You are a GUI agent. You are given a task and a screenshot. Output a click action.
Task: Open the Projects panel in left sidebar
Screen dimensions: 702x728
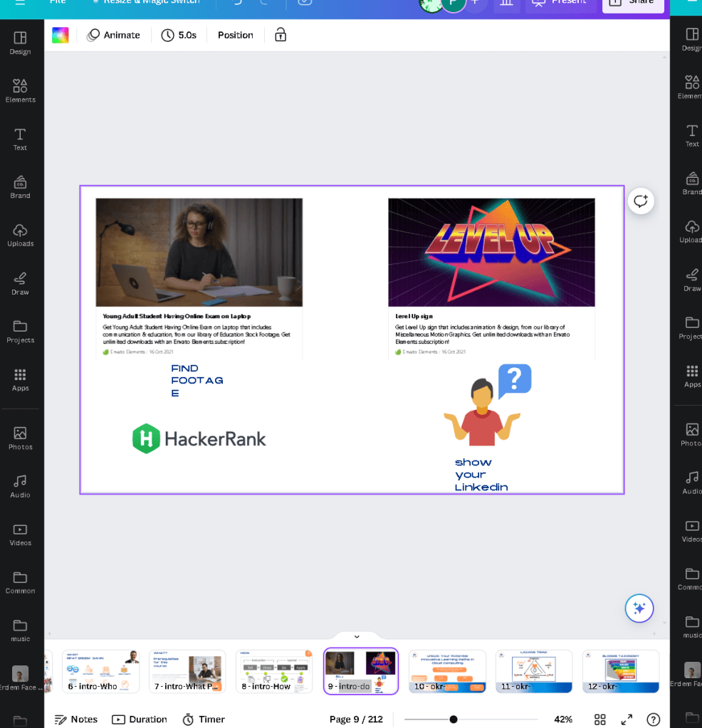pos(20,332)
